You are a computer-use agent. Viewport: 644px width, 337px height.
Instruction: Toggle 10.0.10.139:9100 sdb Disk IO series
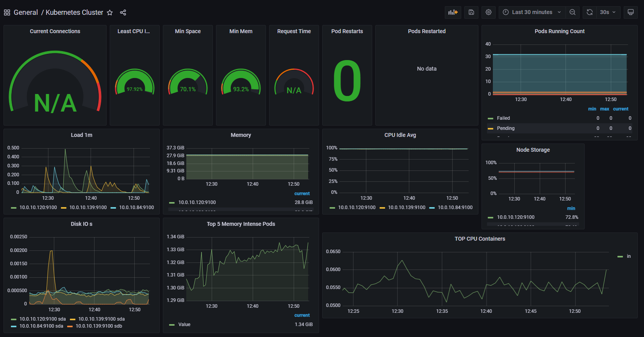[99, 326]
